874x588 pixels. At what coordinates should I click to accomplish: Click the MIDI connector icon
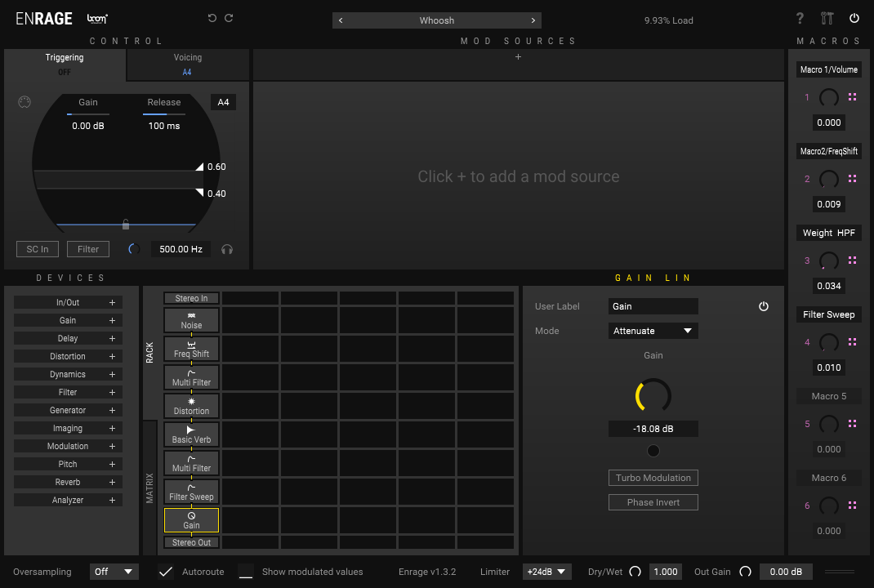pyautogui.click(x=24, y=102)
